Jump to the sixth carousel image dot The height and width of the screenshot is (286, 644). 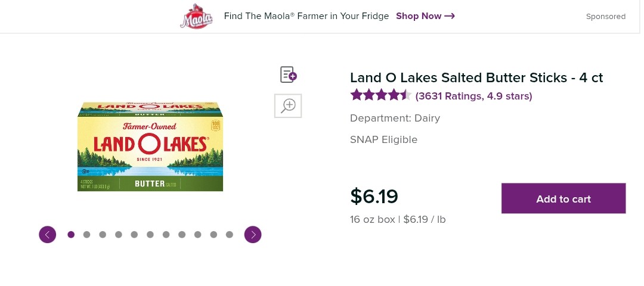pos(150,235)
